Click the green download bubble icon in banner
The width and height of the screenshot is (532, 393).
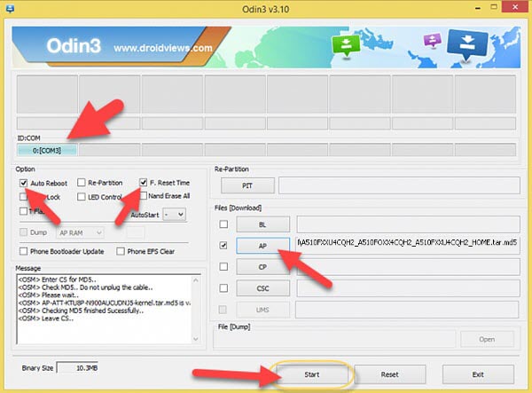click(x=346, y=46)
